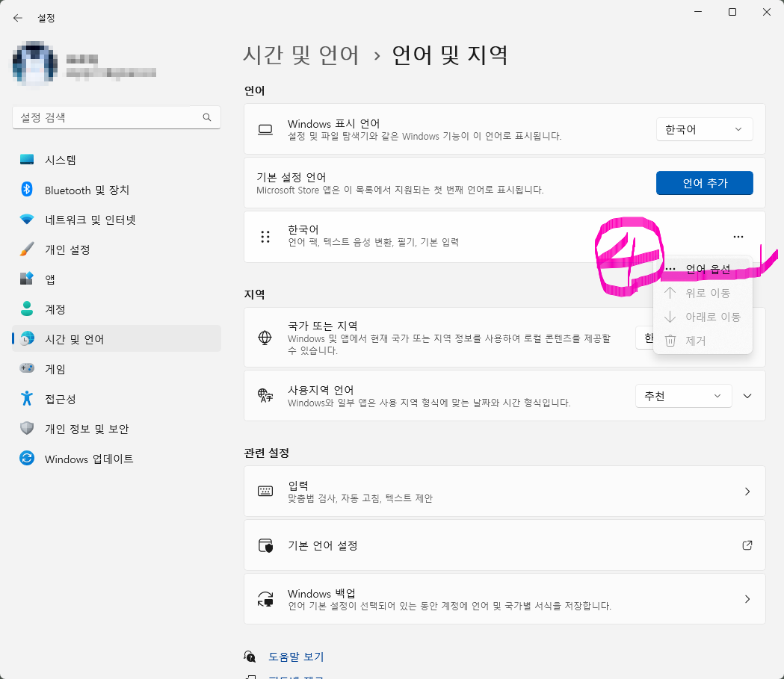This screenshot has width=784, height=679.
Task: Select 계정 in the sidebar
Action: [117, 309]
